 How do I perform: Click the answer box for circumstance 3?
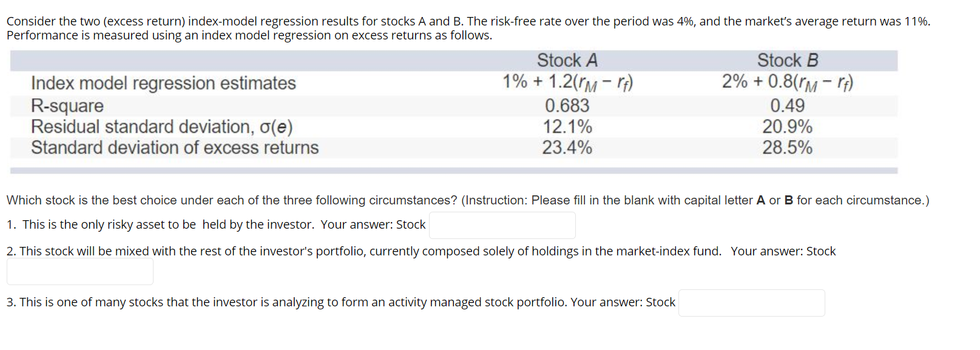[751, 303]
